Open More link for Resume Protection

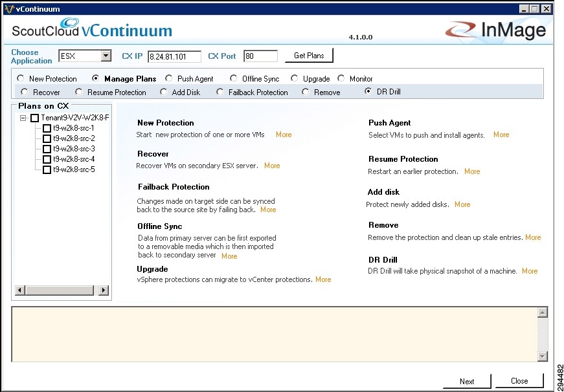pyautogui.click(x=472, y=171)
